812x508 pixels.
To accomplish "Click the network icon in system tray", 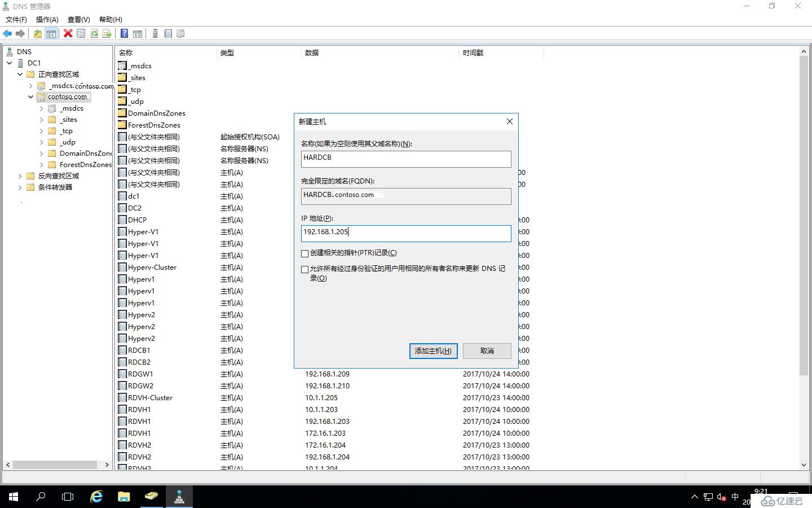I will click(x=708, y=497).
